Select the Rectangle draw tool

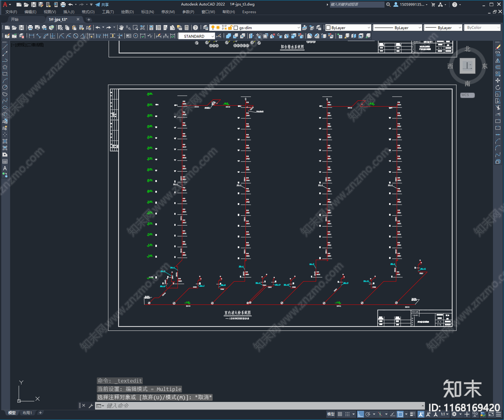click(x=5, y=74)
